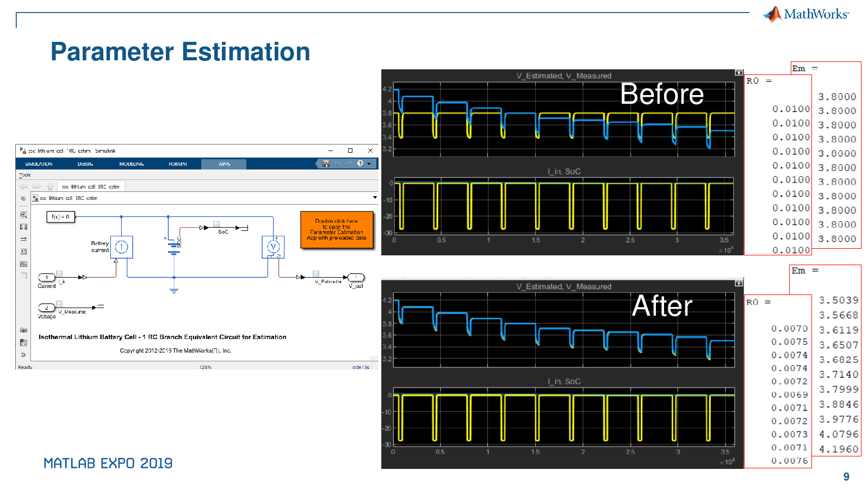Open the Help question-mark icon

(360, 164)
